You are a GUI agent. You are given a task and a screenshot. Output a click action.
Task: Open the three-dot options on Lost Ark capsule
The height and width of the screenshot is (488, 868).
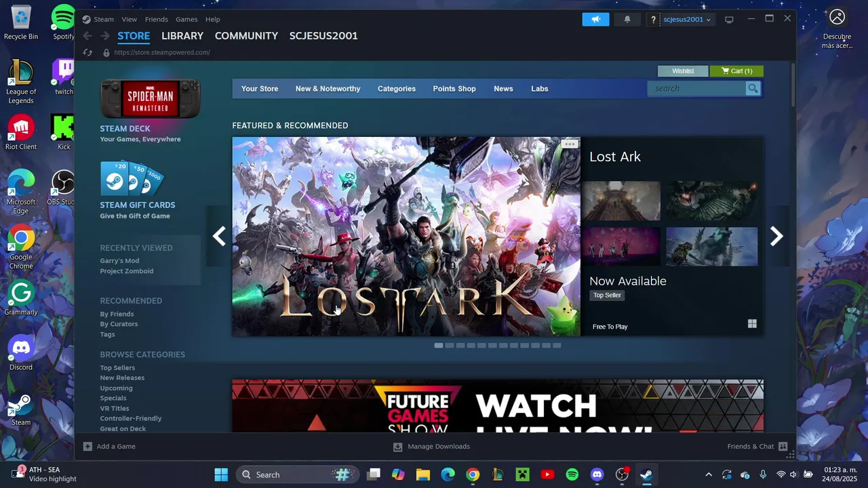coord(570,144)
